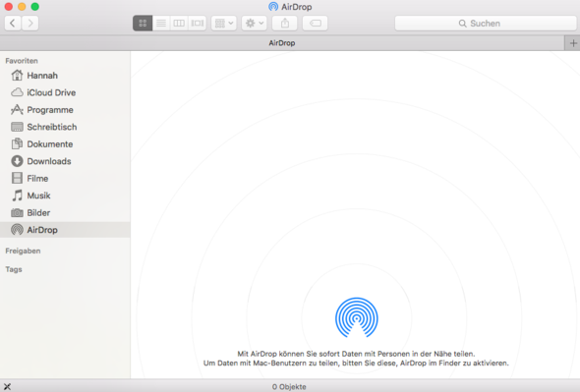This screenshot has height=392, width=580.
Task: Open Dokumente in sidebar
Action: pyautogui.click(x=65, y=143)
